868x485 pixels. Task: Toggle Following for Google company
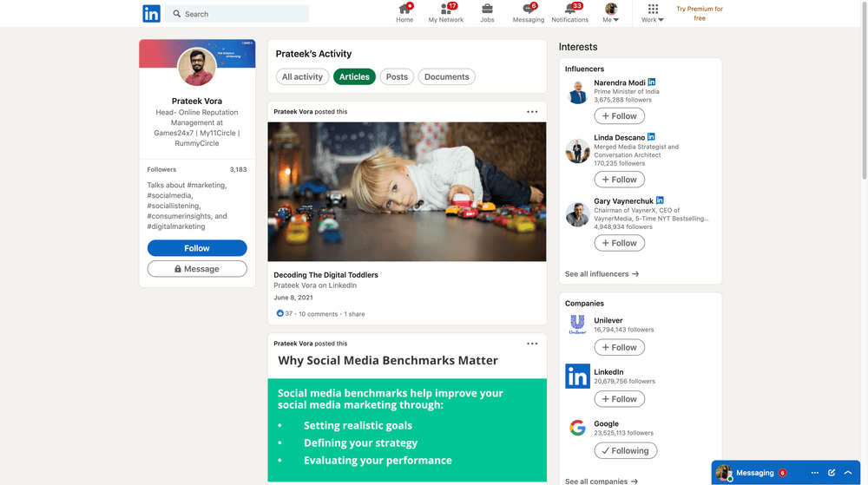[x=625, y=450]
